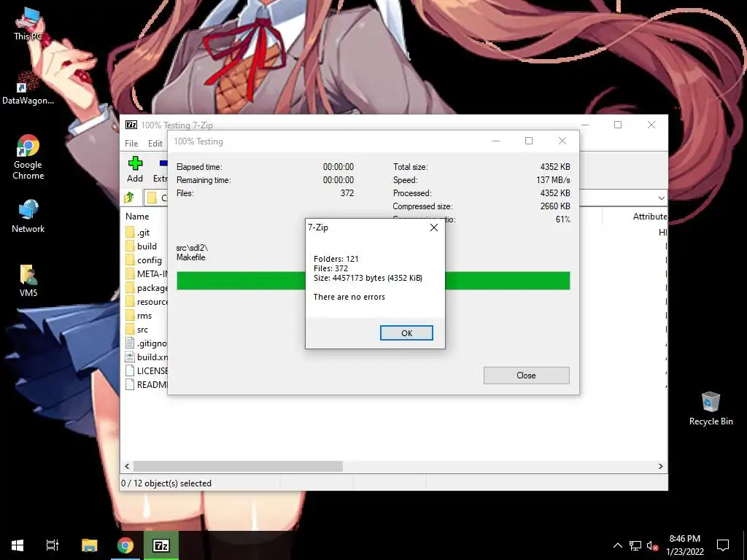Click the 'Folders: 121' text
Viewport: 747px width, 560px height.
(x=336, y=259)
